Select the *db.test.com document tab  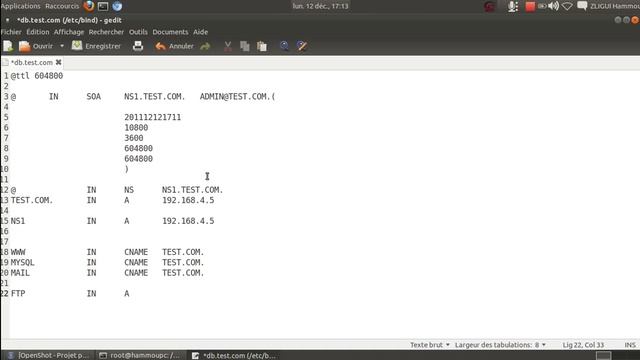point(31,62)
